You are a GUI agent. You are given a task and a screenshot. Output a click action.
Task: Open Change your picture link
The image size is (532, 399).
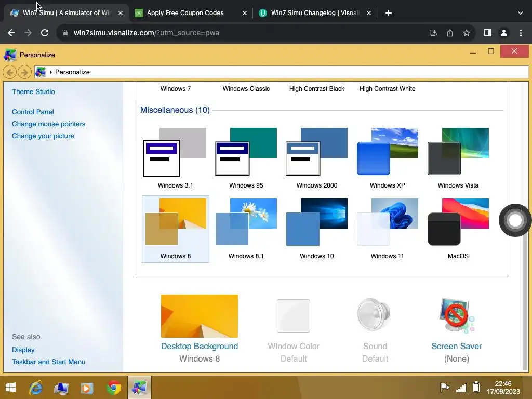43,136
